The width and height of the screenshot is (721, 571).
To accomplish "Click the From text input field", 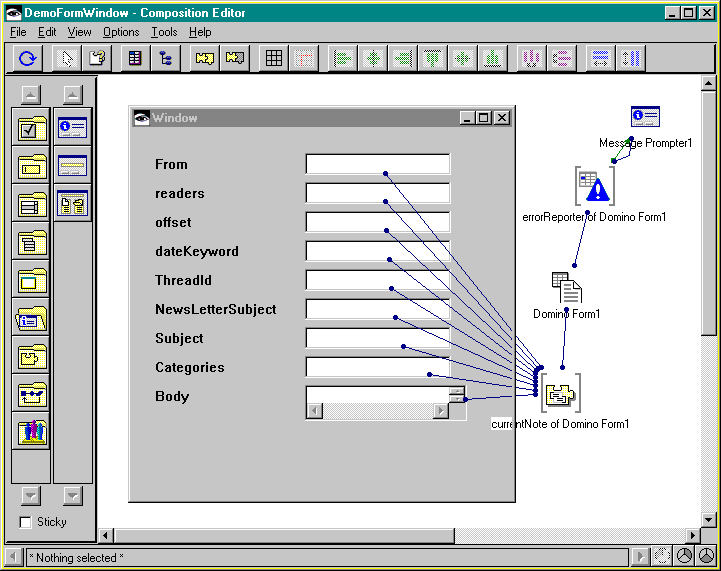I will (x=377, y=164).
